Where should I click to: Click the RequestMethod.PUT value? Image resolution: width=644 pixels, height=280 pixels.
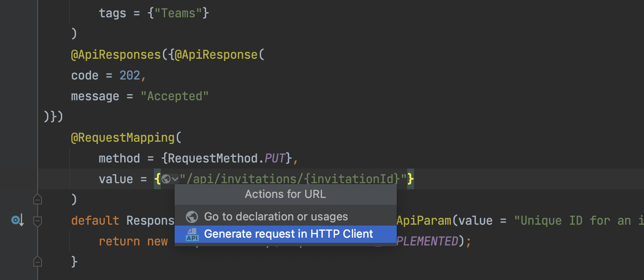pyautogui.click(x=227, y=158)
